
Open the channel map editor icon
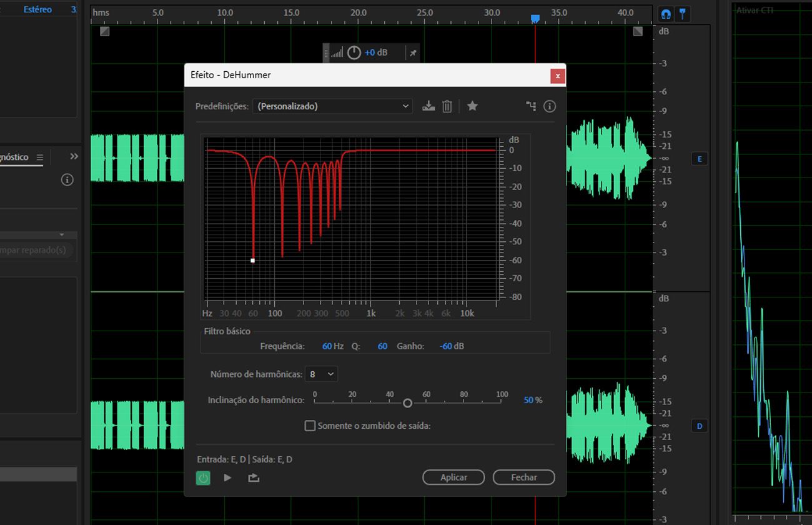click(x=531, y=106)
